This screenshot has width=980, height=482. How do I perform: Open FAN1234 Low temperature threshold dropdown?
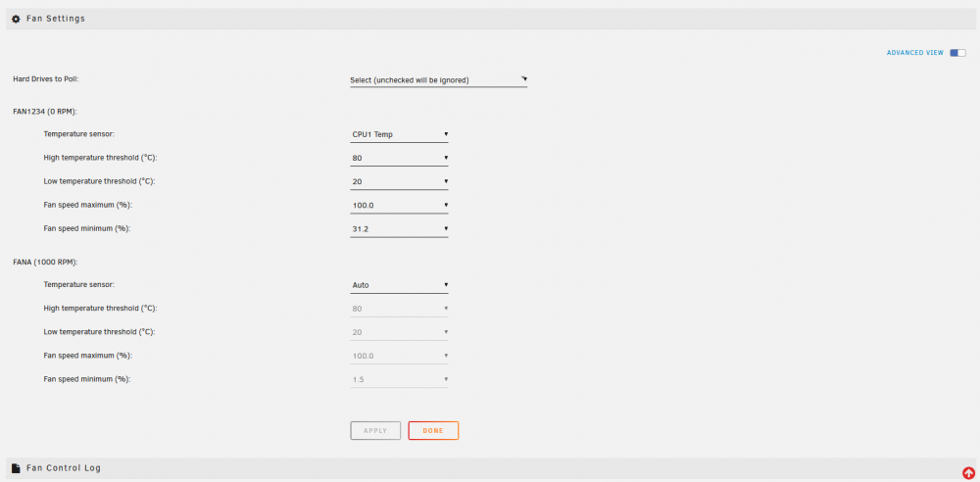click(x=400, y=182)
